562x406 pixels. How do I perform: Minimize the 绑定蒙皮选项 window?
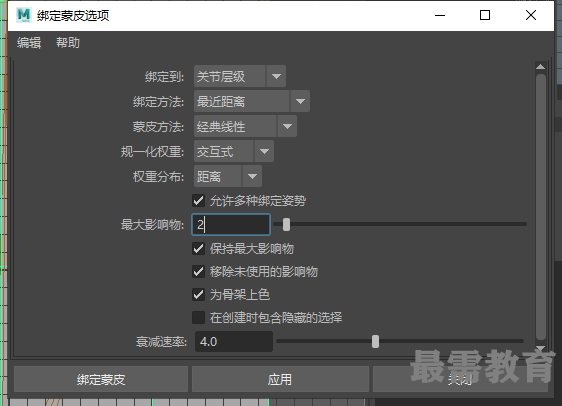click(440, 15)
